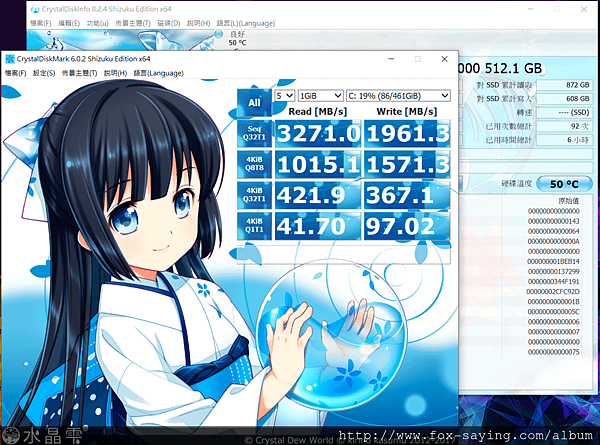The height and width of the screenshot is (445, 600).
Task: Open CrystalDiskInfo 佈景主題(T) menu
Action: (x=133, y=23)
